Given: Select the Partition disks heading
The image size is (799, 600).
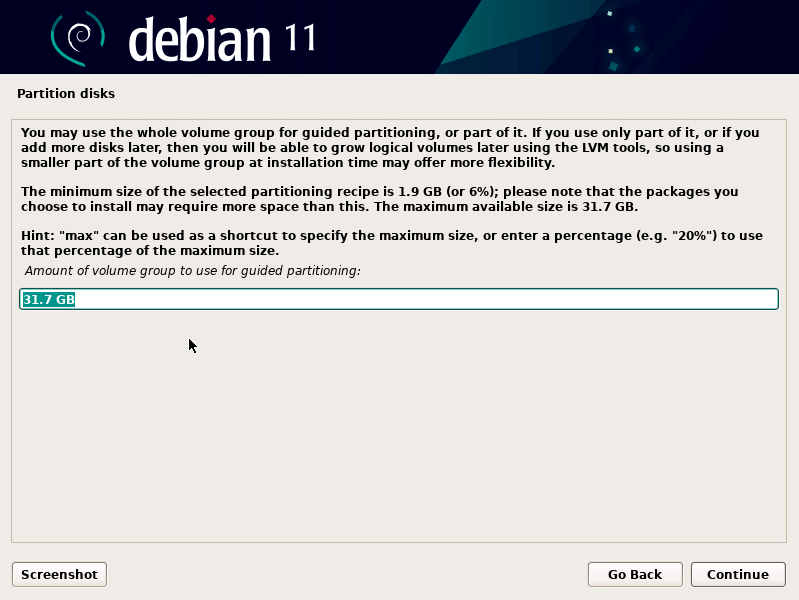Looking at the screenshot, I should 66,94.
